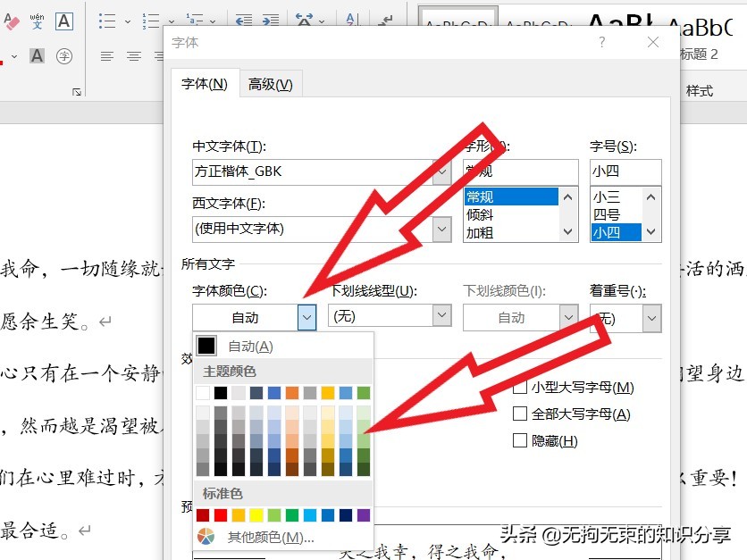The height and width of the screenshot is (560, 747).
Task: Enable character shading with the shaded A icon
Action: (x=38, y=55)
